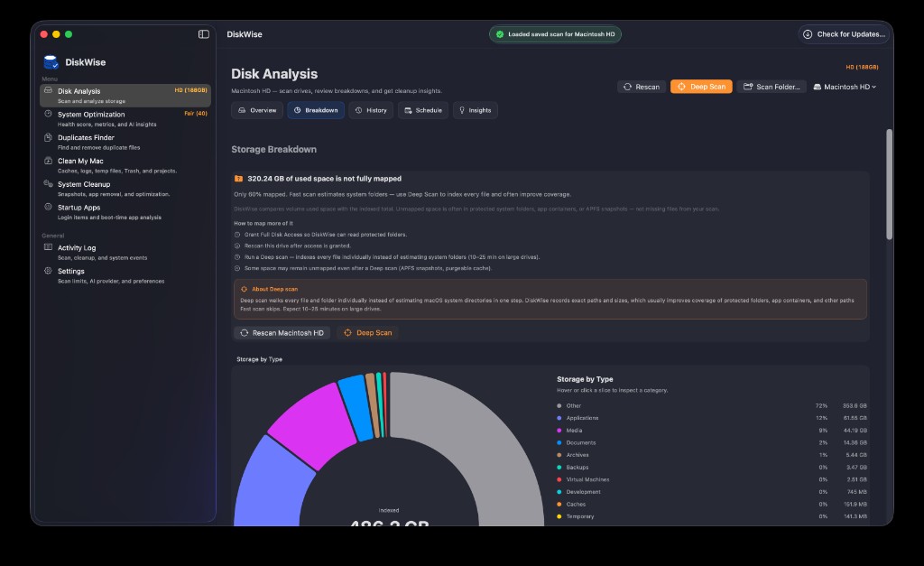Open Startup Apps section
Screen dimensions: 924x566
[125, 211]
